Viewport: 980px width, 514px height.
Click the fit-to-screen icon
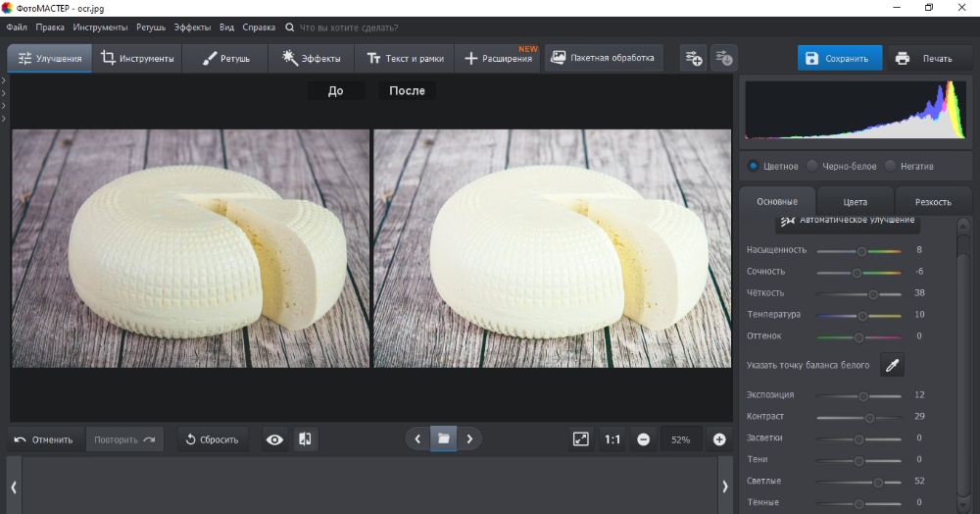pos(580,439)
